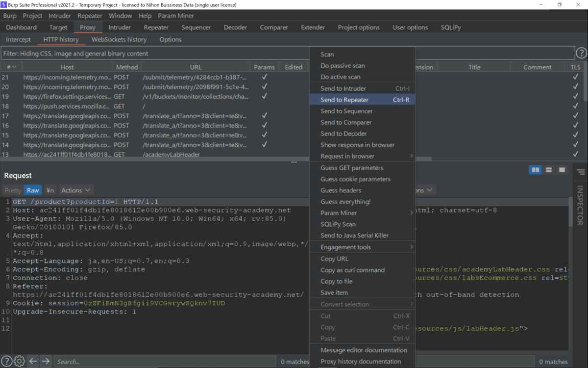Viewport: 588px width, 368px height.
Task: Expand Request in browser submenu
Action: click(362, 156)
